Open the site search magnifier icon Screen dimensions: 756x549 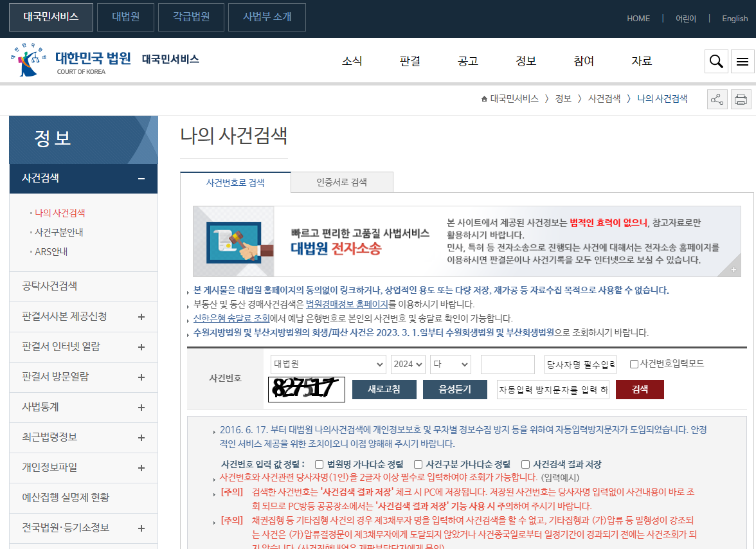pyautogui.click(x=716, y=61)
